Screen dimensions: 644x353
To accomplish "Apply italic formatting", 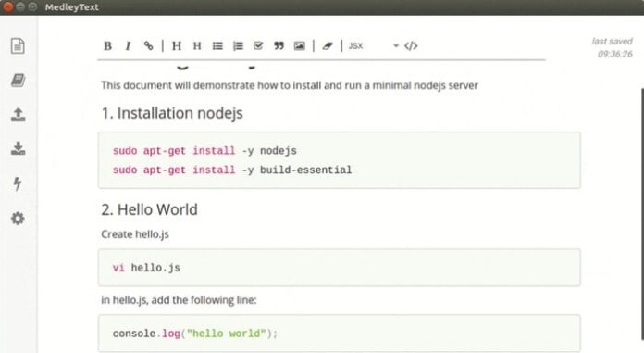I will [128, 45].
